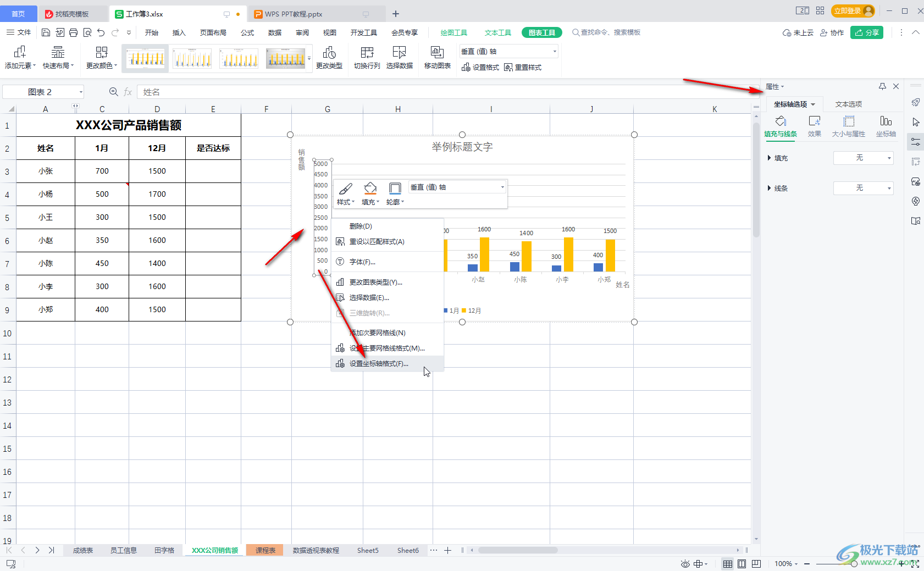Choose Reset to Match Style (重设以匹配样式)
The height and width of the screenshot is (571, 924).
388,241
